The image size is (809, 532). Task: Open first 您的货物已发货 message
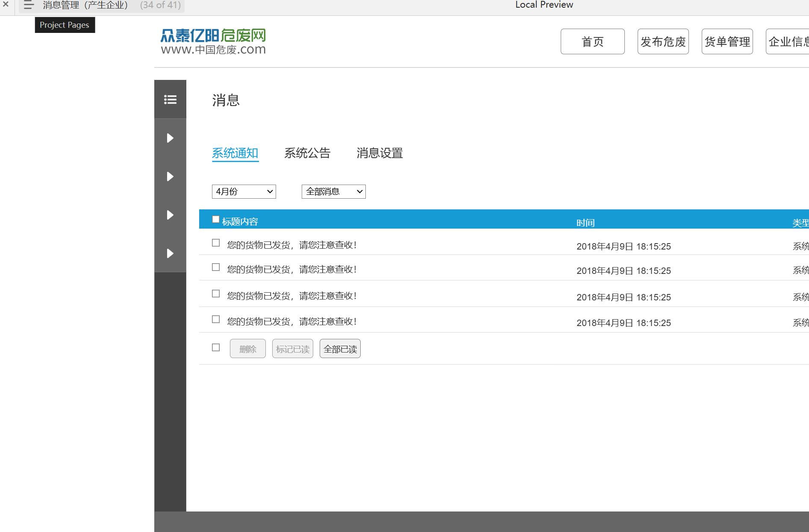click(292, 245)
